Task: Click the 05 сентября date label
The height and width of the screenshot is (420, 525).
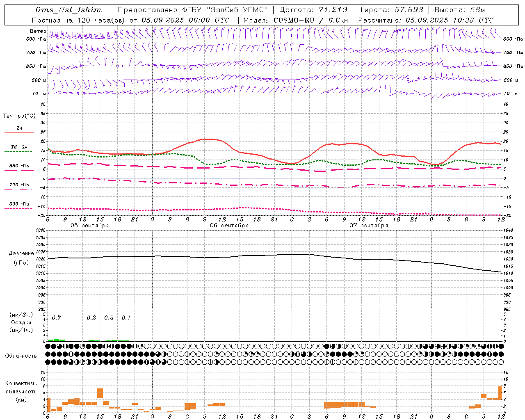Action: tap(89, 226)
